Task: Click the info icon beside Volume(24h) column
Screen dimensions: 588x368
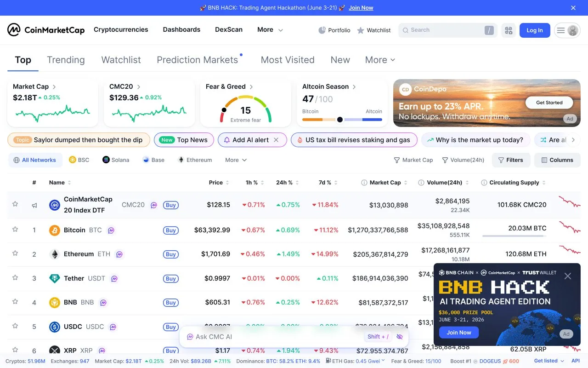Action: (421, 183)
